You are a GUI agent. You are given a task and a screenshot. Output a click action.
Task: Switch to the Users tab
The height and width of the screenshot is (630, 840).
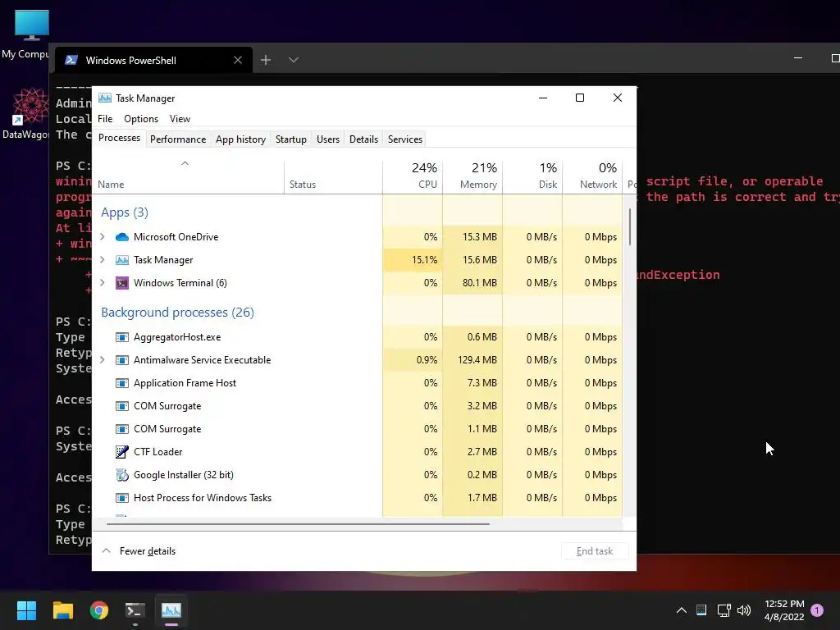328,139
